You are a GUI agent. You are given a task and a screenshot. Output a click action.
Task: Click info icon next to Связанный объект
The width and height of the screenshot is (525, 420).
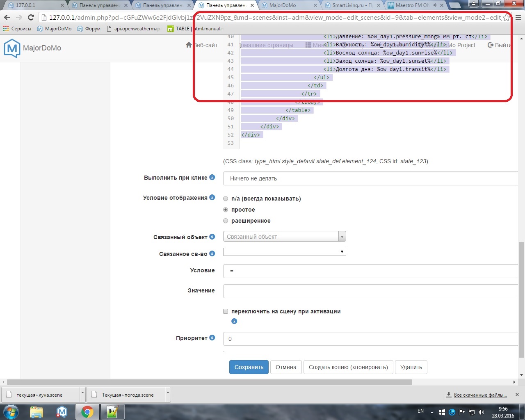[x=212, y=237]
